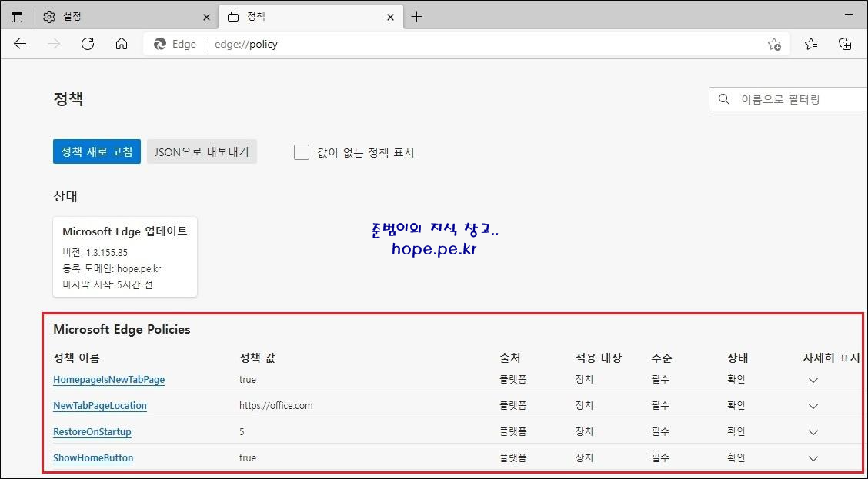
Task: Select the 정책 tab
Action: [x=309, y=17]
